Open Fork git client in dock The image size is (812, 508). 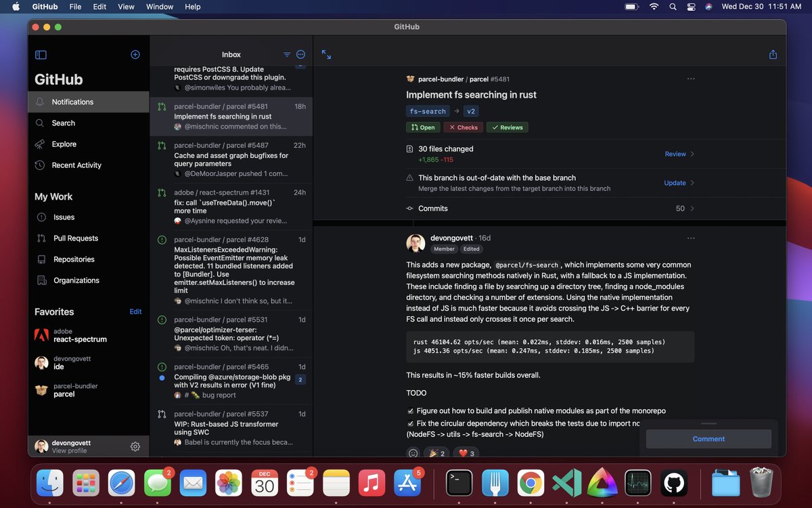click(x=495, y=483)
